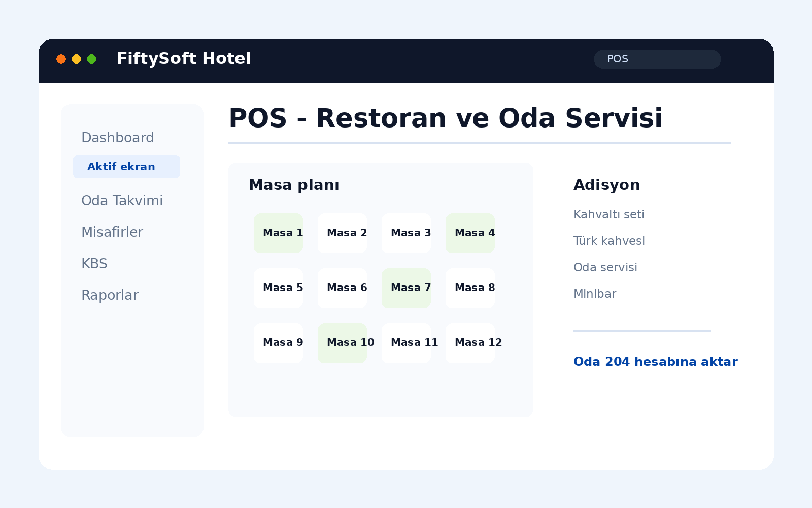The height and width of the screenshot is (508, 812).
Task: Click the Oda servisi order line
Action: click(605, 267)
